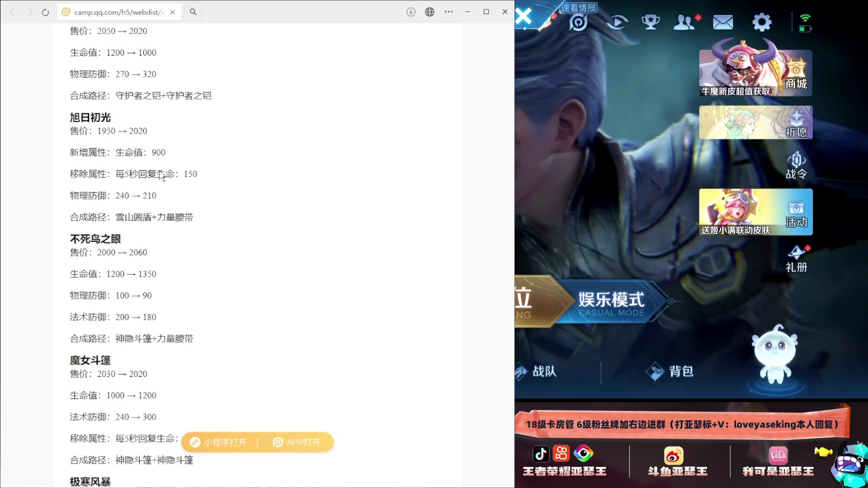Open the game mail envelope icon
868x488 pixels.
click(x=723, y=22)
